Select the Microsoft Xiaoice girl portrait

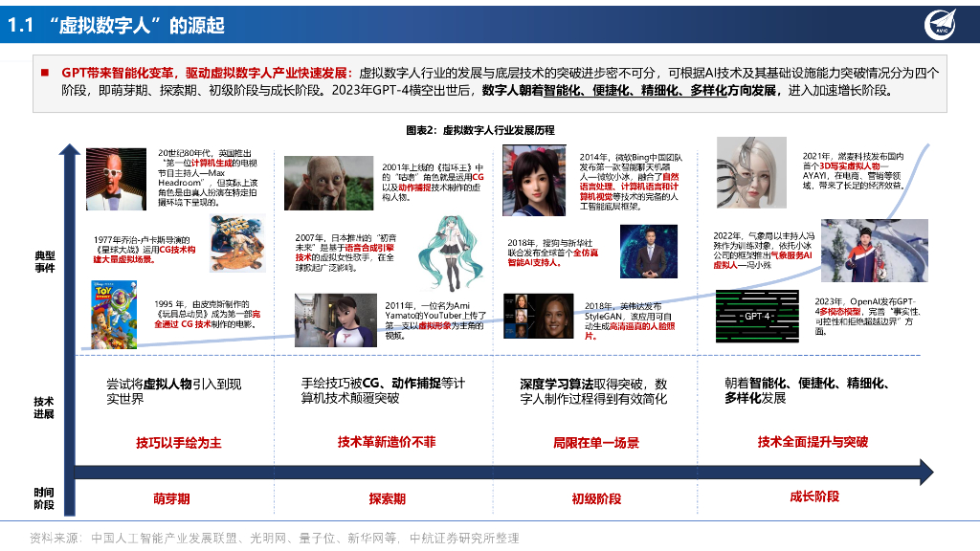coord(534,181)
